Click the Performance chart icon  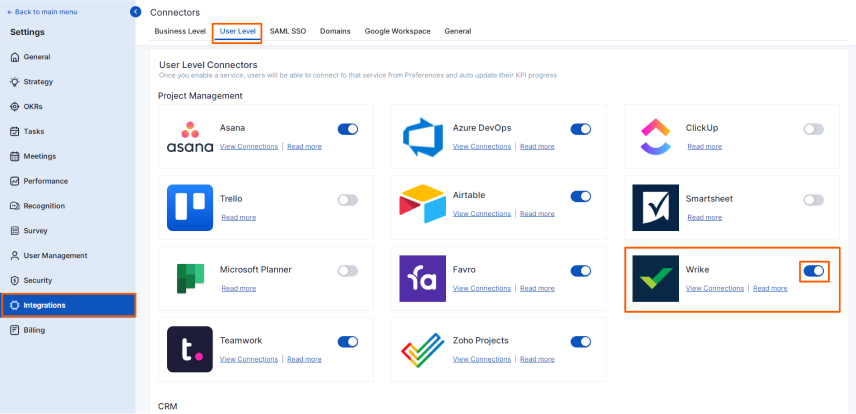[15, 181]
